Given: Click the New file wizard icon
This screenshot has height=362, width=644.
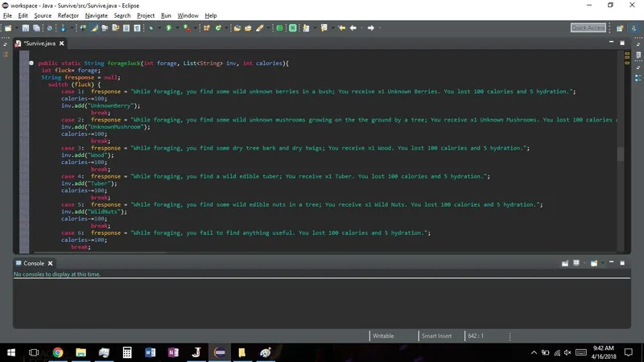Looking at the screenshot, I should [8, 28].
